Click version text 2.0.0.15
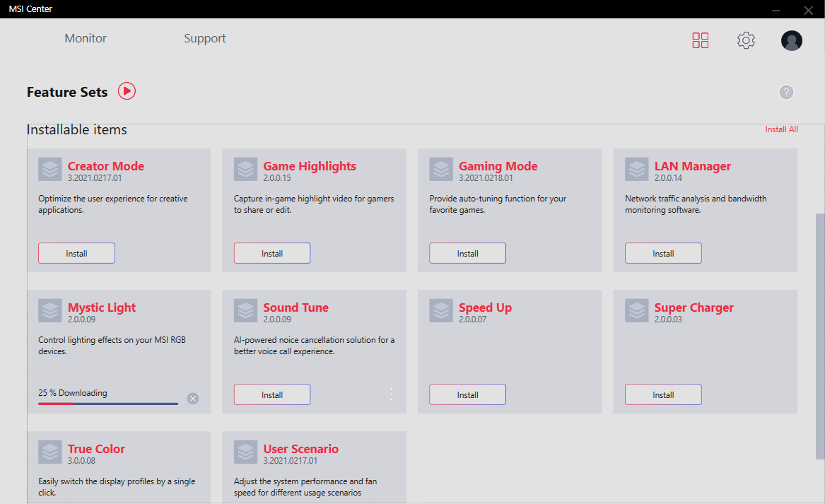The image size is (825, 504). (276, 178)
